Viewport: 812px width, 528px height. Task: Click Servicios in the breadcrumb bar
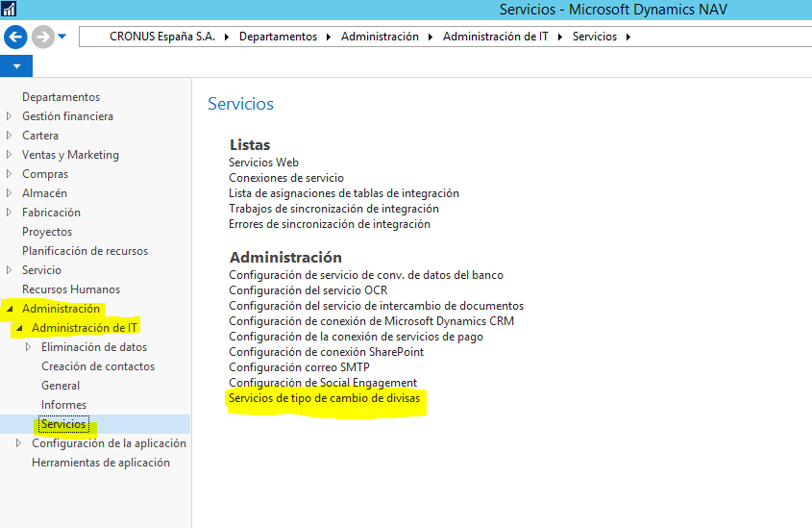pyautogui.click(x=595, y=37)
